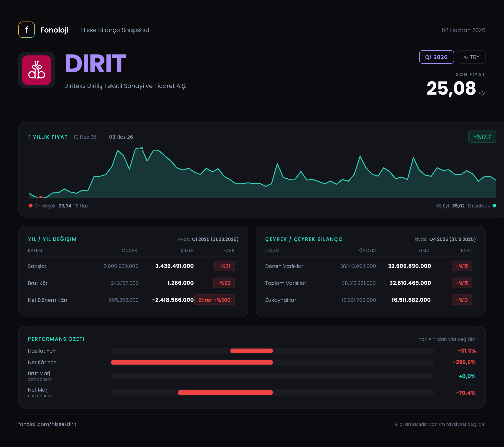The height and width of the screenshot is (447, 504).
Task: Click the Zarar +%300 badge
Action: (x=214, y=300)
